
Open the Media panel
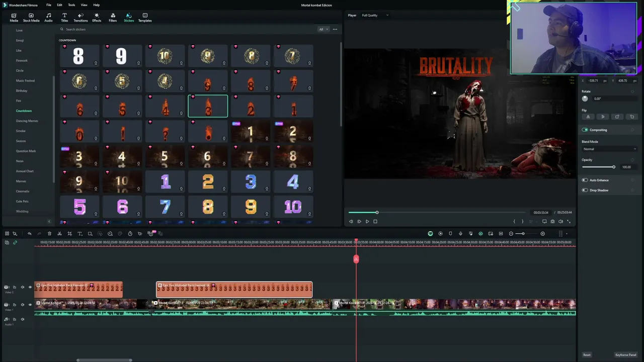coord(14,18)
